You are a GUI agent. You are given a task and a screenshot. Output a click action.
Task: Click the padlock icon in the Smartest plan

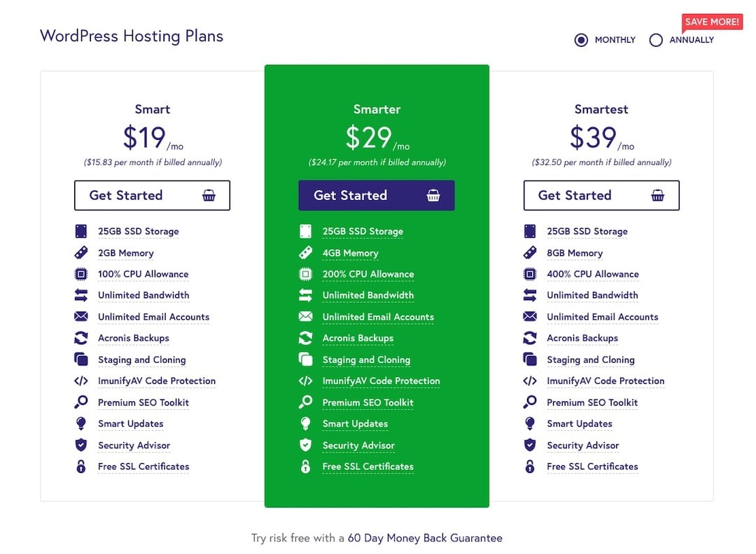(530, 467)
